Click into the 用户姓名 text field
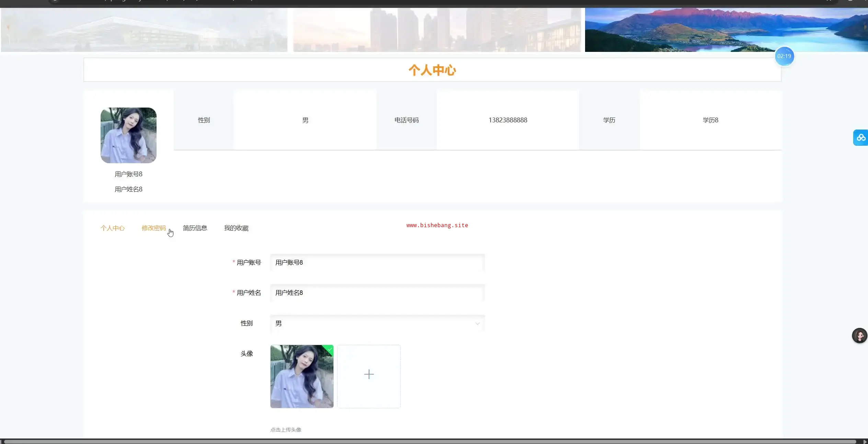This screenshot has height=444, width=868. coord(377,293)
